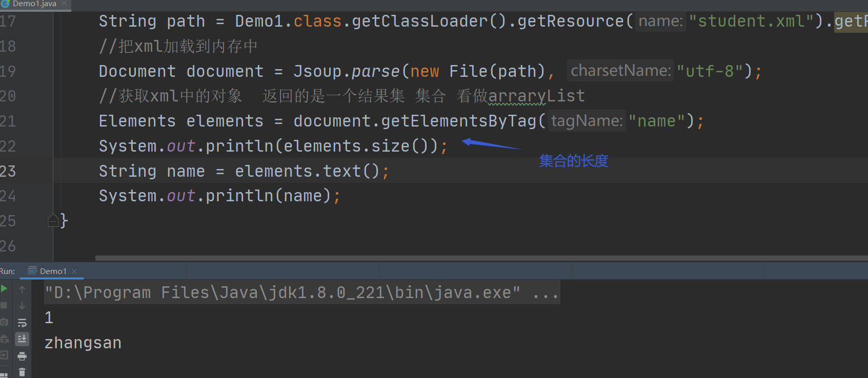Click the console output line "1"
The image size is (868, 378).
(x=49, y=318)
